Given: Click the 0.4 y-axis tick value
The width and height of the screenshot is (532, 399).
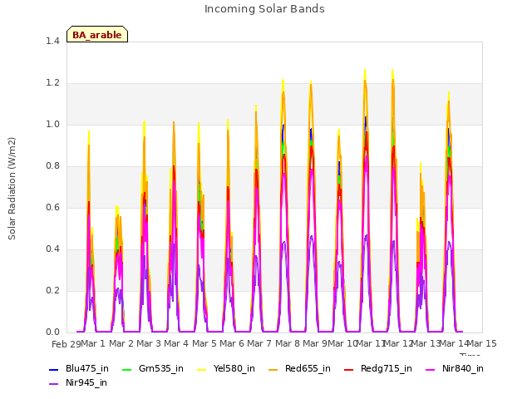Looking at the screenshot, I should (x=52, y=249).
